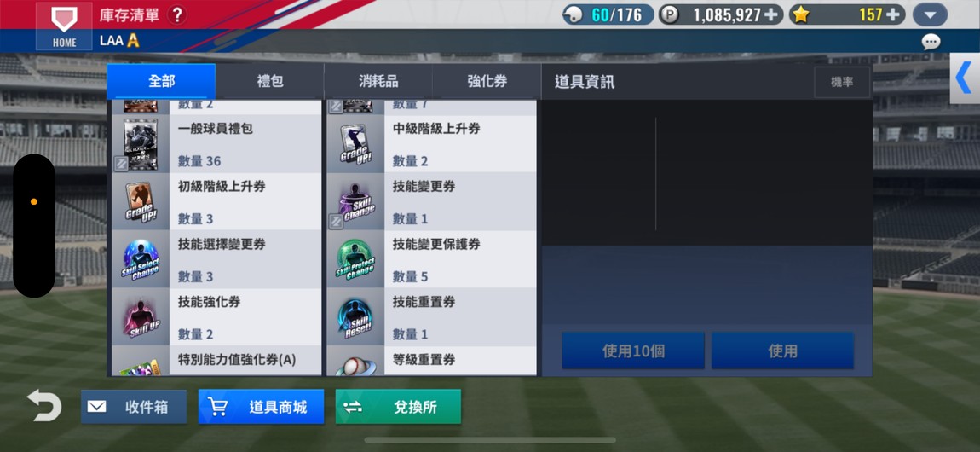This screenshot has width=980, height=452.
Task: Open help question mark beside 庫存清單
Action: (x=177, y=15)
